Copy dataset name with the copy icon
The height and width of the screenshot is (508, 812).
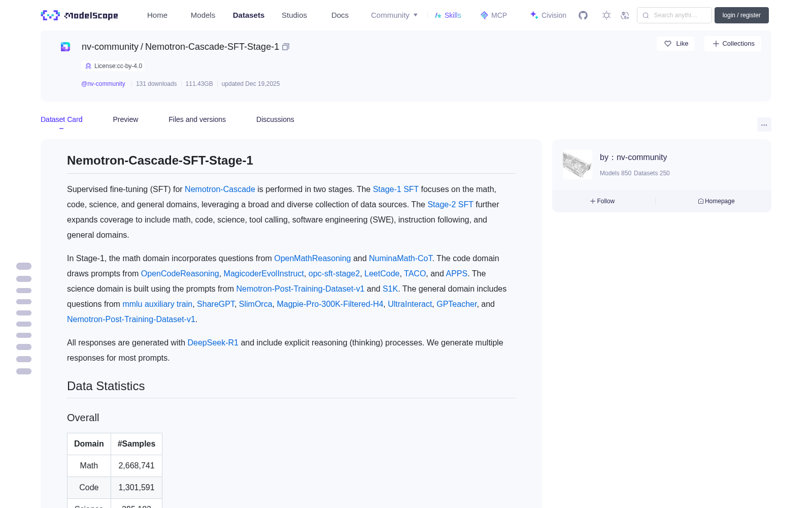click(286, 47)
